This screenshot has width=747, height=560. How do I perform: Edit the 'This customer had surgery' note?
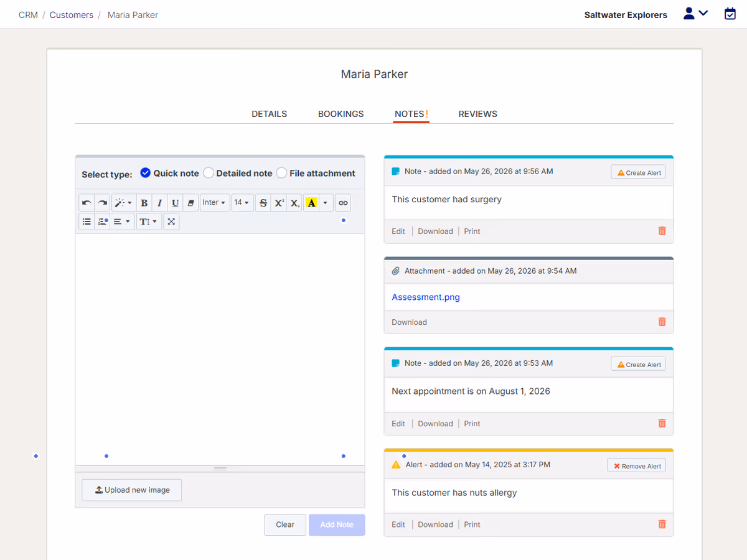[x=398, y=231]
